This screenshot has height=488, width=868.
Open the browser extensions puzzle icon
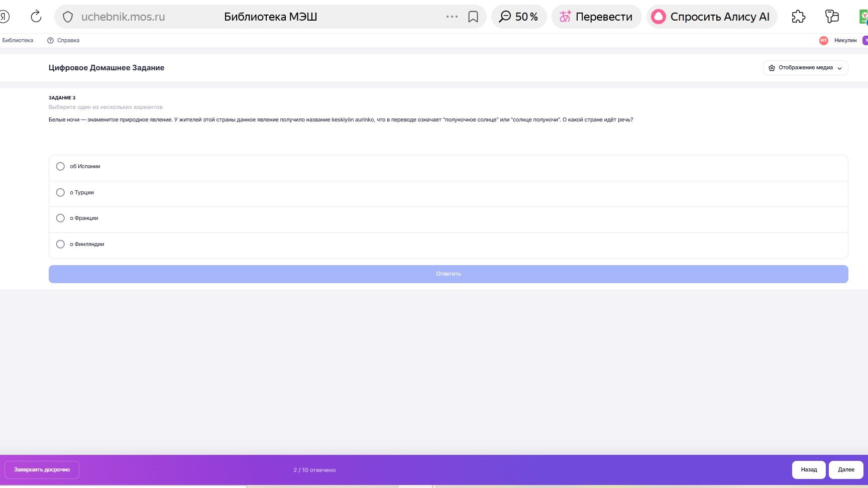[x=799, y=17]
